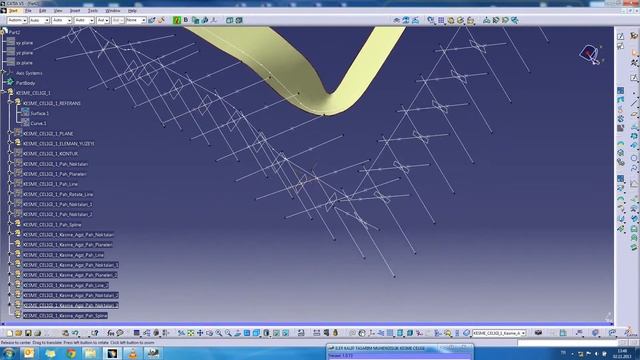Open the Help menu
This screenshot has height=360, width=640.
(132, 11)
